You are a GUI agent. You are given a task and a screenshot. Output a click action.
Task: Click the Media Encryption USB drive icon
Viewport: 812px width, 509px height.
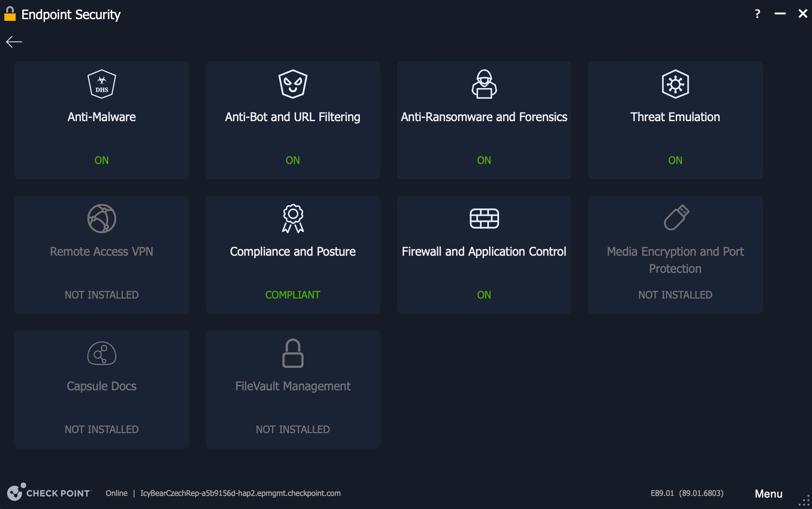(677, 217)
